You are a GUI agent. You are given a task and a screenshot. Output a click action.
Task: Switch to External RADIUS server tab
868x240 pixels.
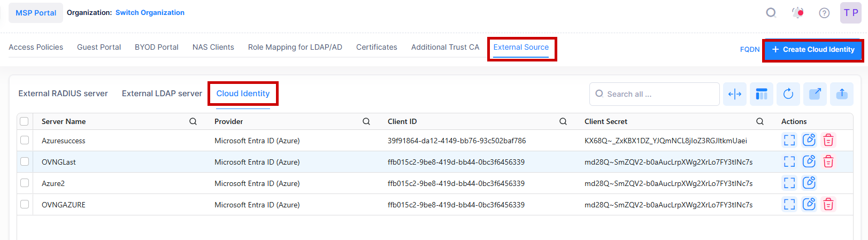pyautogui.click(x=63, y=94)
